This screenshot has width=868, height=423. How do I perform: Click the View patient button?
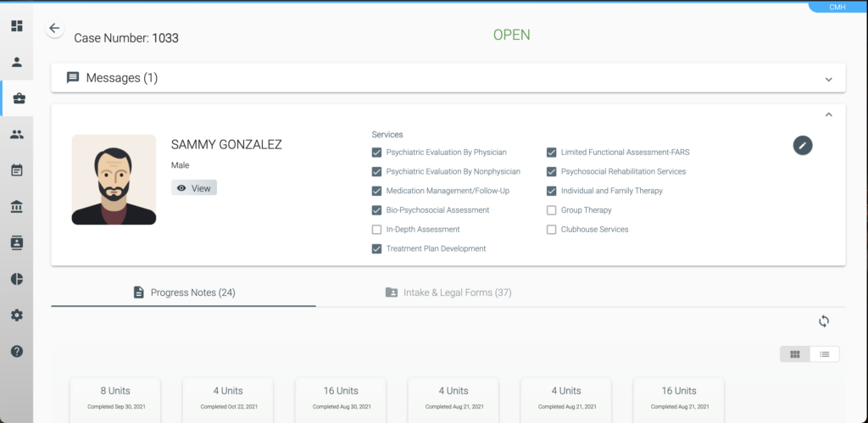coord(194,188)
